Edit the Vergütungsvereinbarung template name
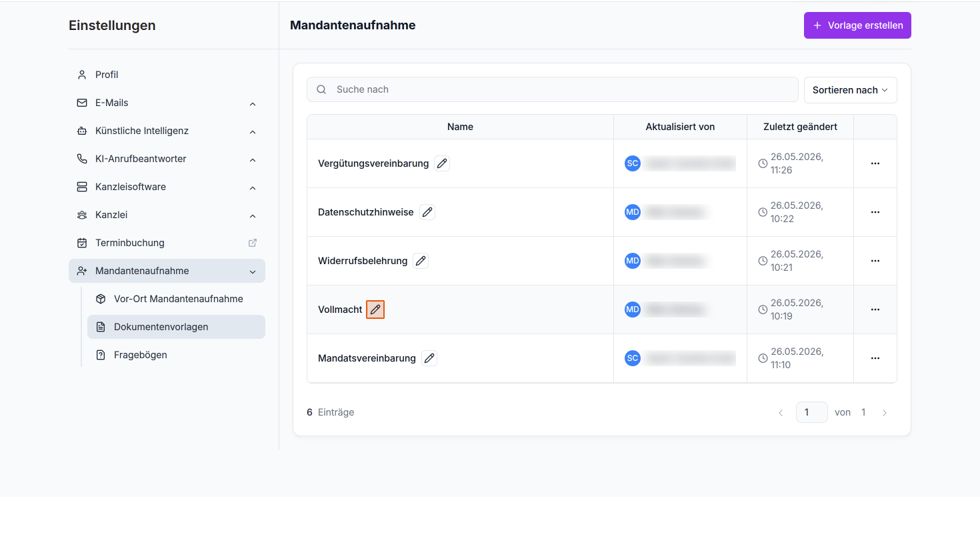Screen dimensions: 980x535 [x=442, y=163]
